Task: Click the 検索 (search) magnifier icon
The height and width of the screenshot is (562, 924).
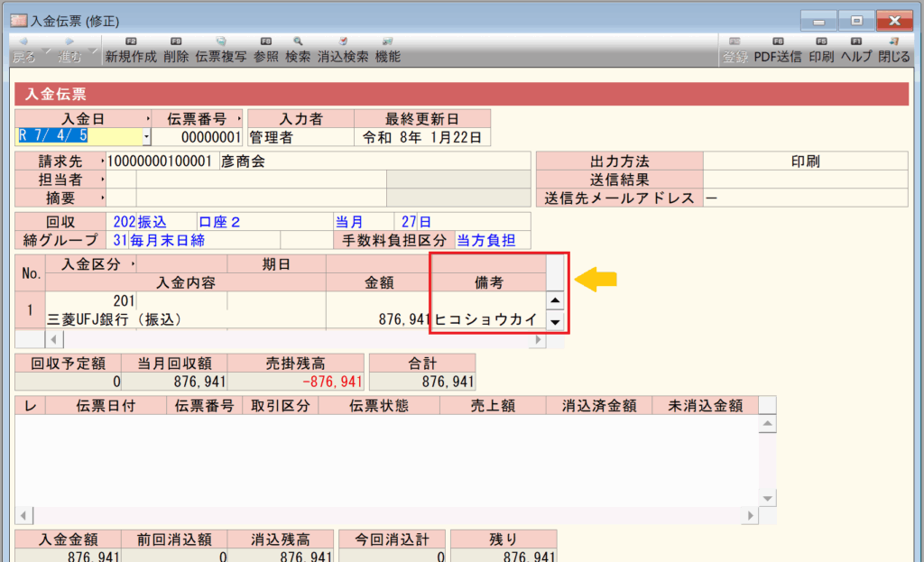Action: (x=298, y=51)
